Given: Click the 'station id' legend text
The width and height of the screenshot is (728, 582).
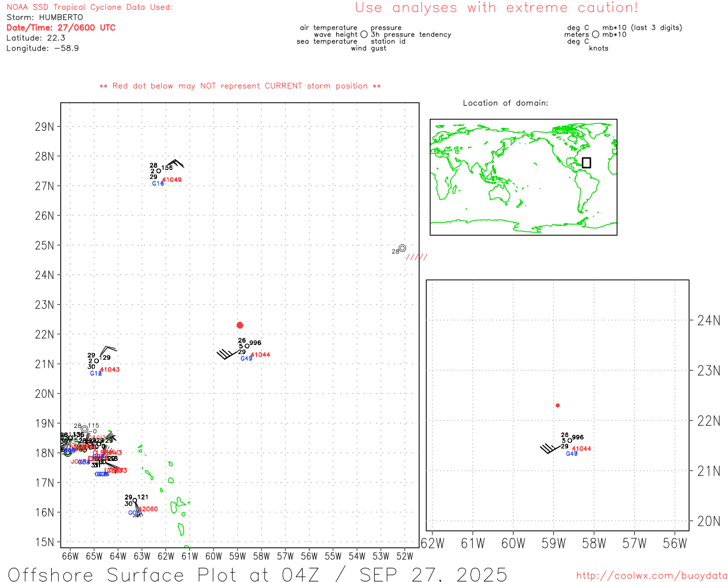Looking at the screenshot, I should pyautogui.click(x=388, y=41).
